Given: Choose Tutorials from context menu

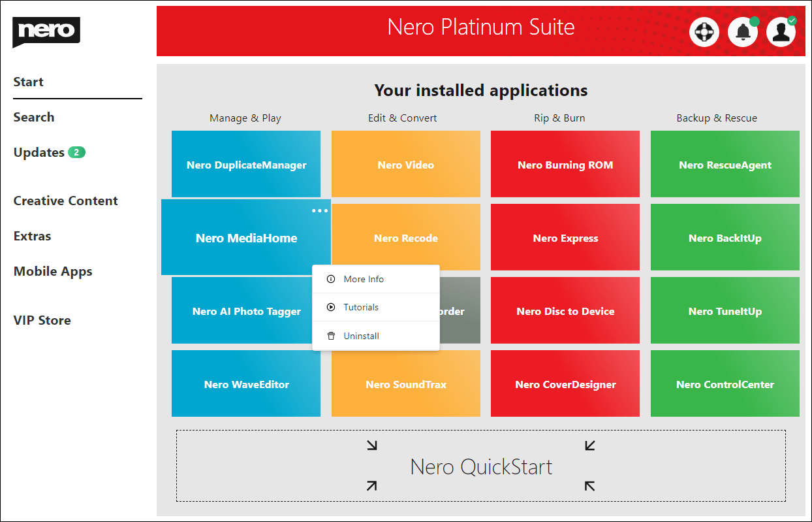Looking at the screenshot, I should tap(376, 307).
